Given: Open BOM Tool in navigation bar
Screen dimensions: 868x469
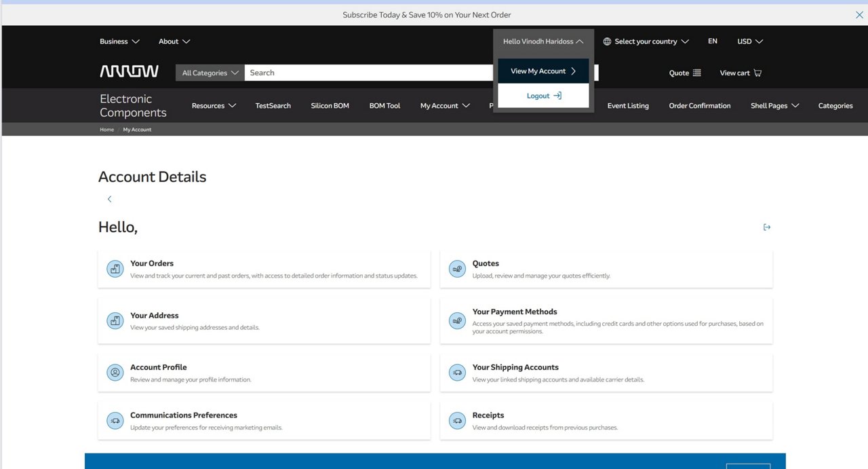Looking at the screenshot, I should [384, 106].
